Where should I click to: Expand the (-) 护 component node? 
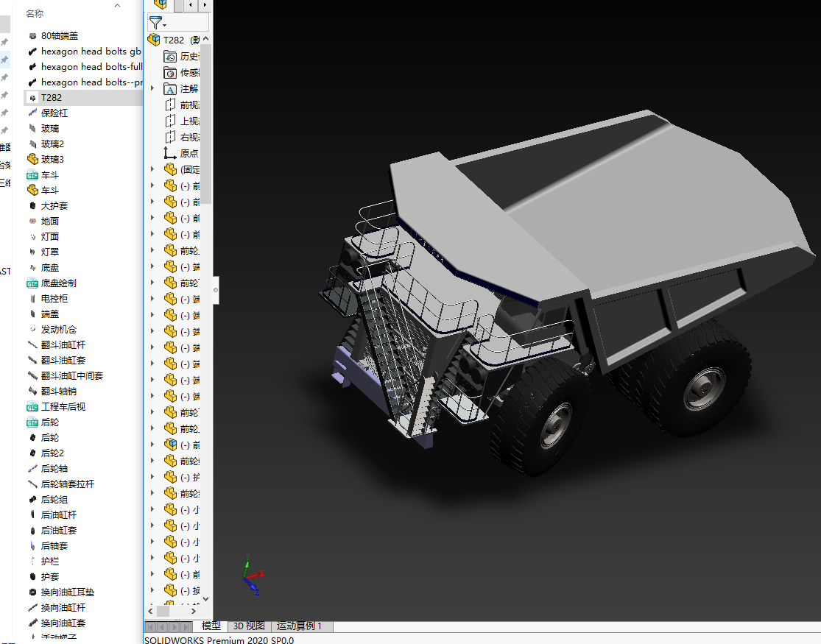(152, 477)
